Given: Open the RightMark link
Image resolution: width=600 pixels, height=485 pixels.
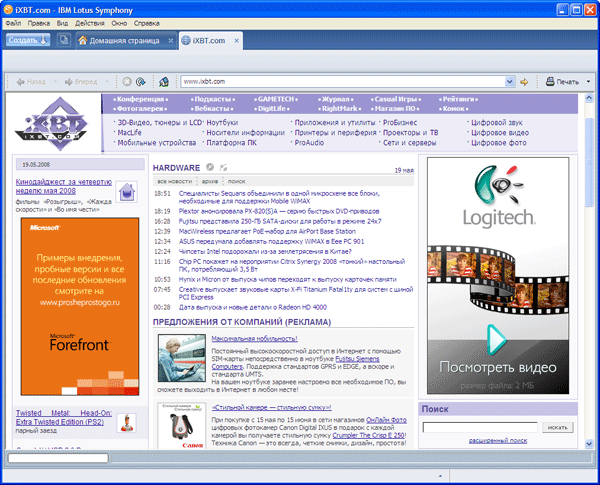Looking at the screenshot, I should point(339,109).
